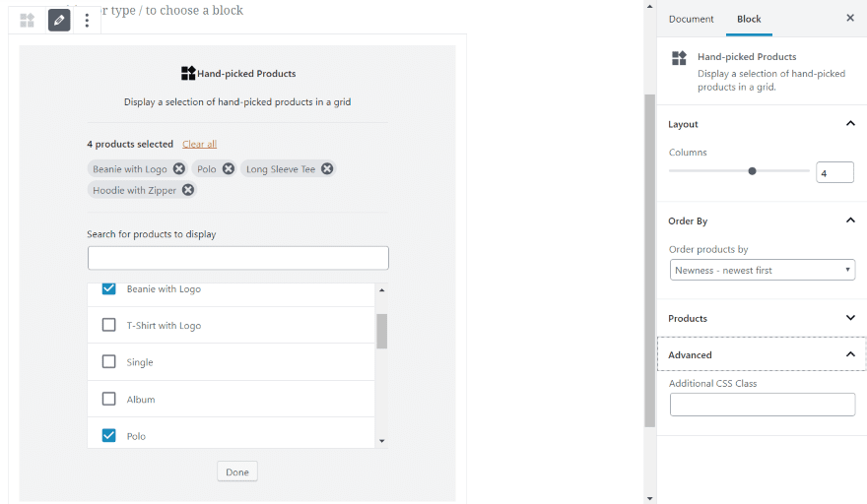This screenshot has width=867, height=504.
Task: Remove Long Sleeve Tee tag
Action: coord(327,169)
